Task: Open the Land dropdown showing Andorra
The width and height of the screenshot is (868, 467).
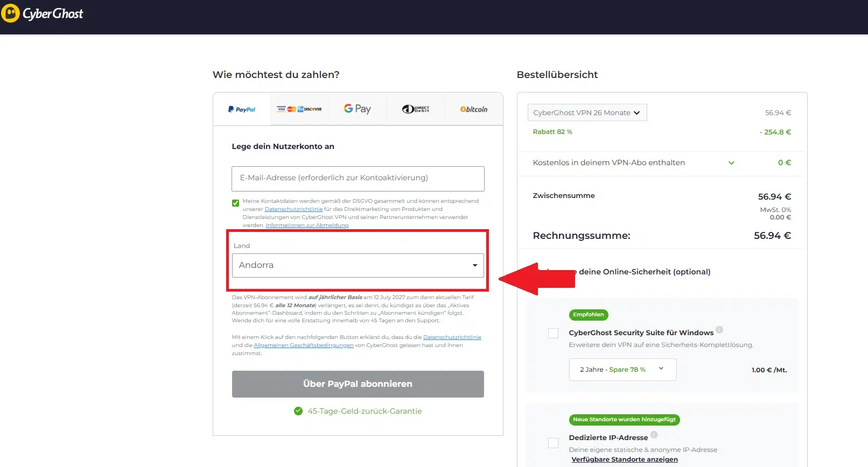Action: [358, 265]
